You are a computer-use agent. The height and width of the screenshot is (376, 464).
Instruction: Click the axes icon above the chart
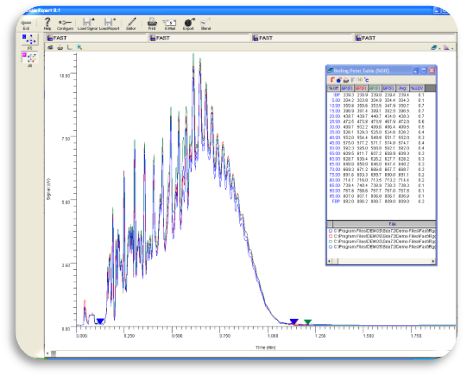click(70, 47)
